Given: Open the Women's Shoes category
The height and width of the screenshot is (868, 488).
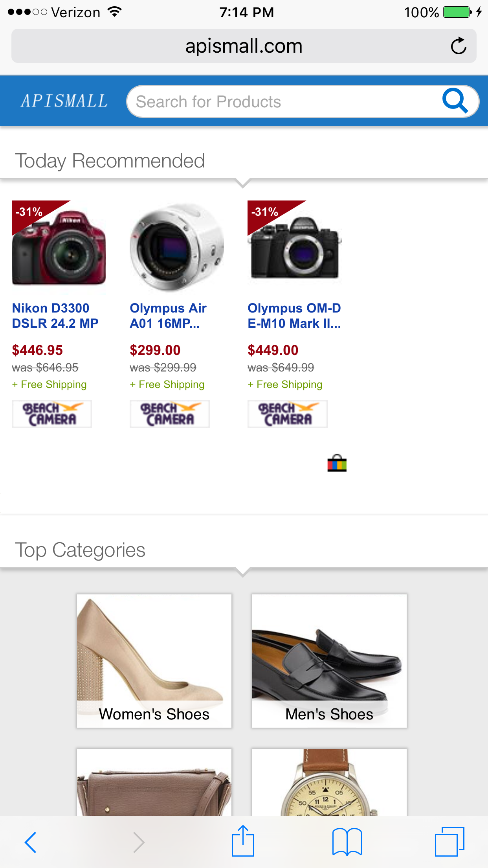Looking at the screenshot, I should [x=154, y=660].
